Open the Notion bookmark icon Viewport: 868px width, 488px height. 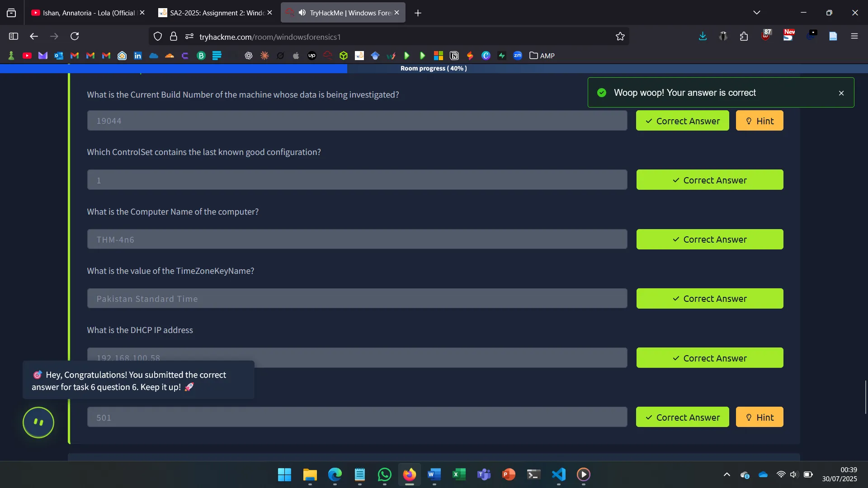coord(454,56)
